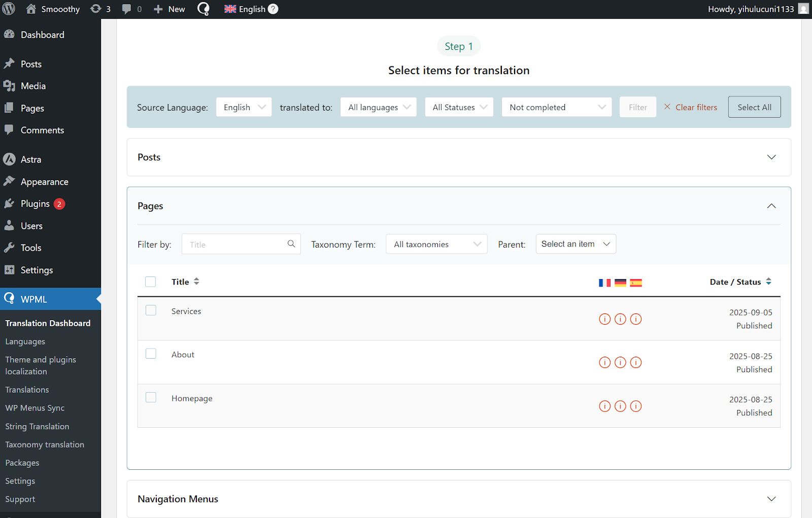Image resolution: width=812 pixels, height=518 pixels.
Task: Expand the Posts section chevron
Action: click(771, 157)
